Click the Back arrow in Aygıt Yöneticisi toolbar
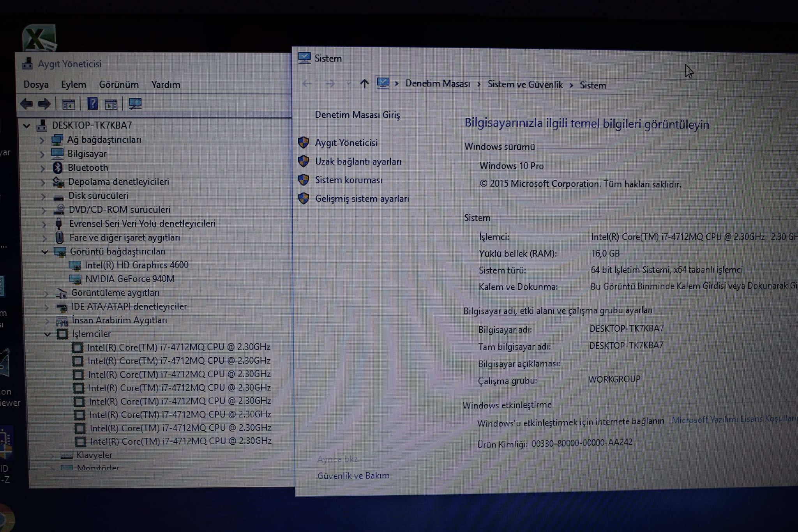 click(26, 104)
